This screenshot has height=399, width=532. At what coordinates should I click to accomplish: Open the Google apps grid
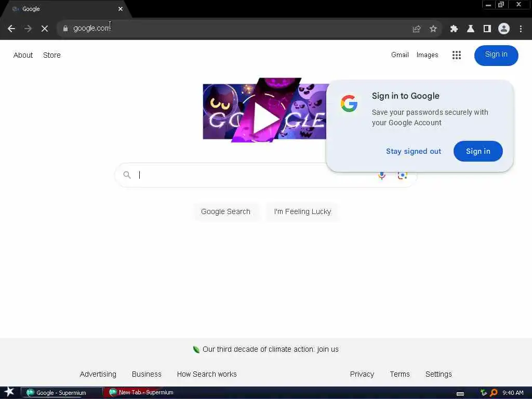pyautogui.click(x=457, y=55)
